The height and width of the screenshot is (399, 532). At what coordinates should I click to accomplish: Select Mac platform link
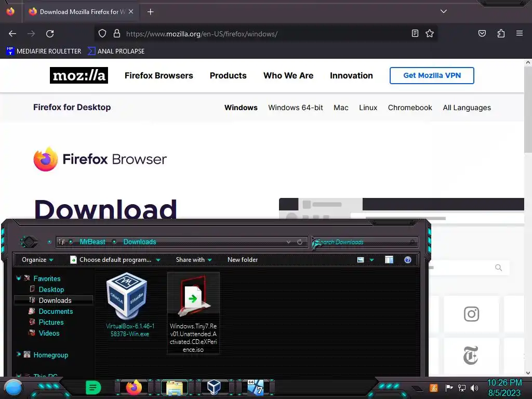[x=341, y=108]
